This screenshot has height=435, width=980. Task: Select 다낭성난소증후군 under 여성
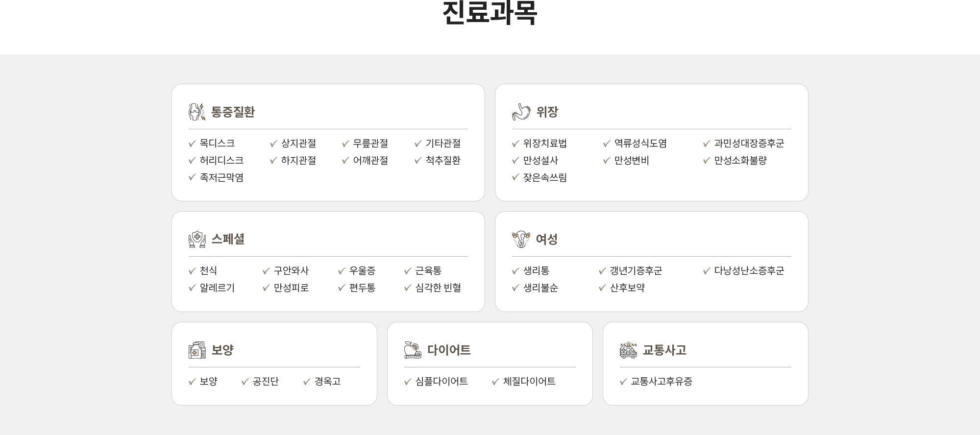click(x=749, y=270)
